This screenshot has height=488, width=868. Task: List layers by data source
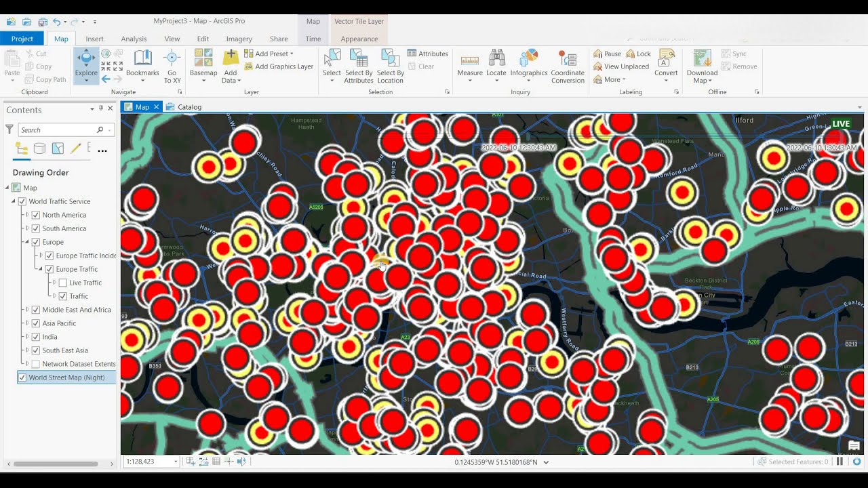click(x=40, y=149)
